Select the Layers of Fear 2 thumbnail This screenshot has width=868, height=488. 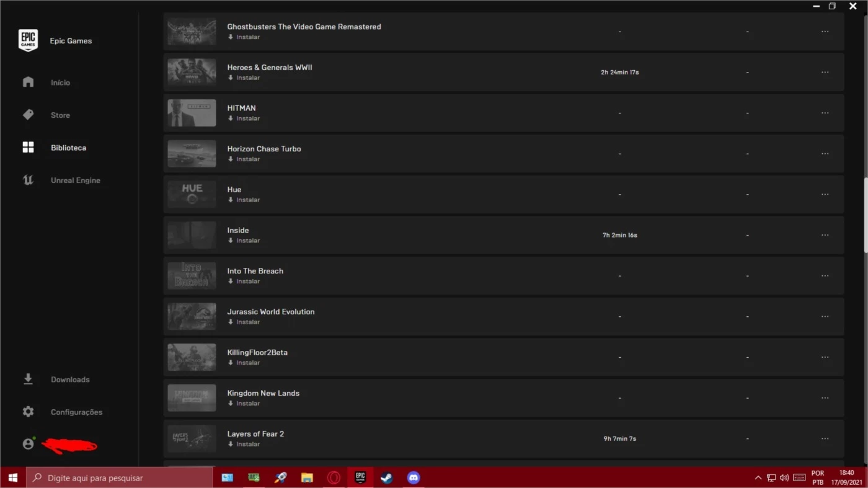click(192, 438)
